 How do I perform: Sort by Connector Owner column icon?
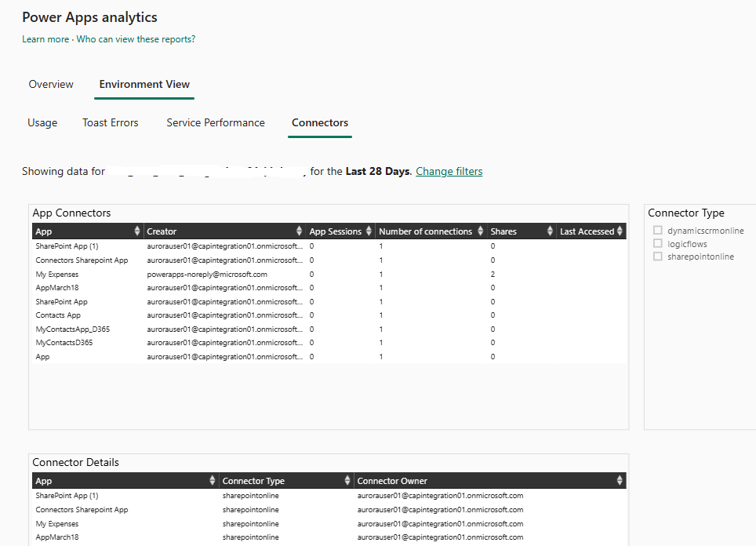point(620,481)
